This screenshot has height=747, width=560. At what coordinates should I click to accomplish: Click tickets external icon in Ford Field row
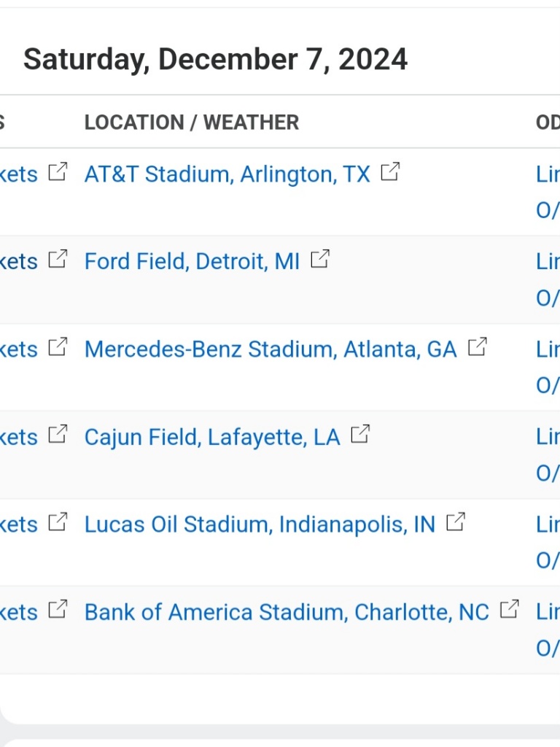(58, 260)
